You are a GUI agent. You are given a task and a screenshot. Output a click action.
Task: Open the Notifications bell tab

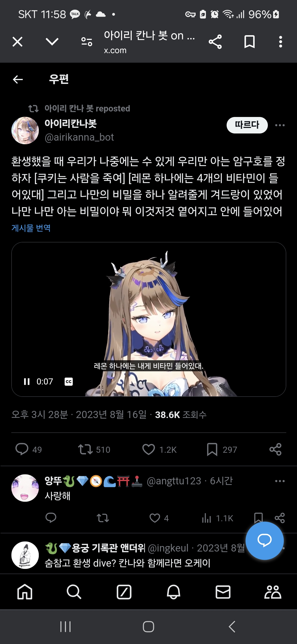(x=174, y=592)
